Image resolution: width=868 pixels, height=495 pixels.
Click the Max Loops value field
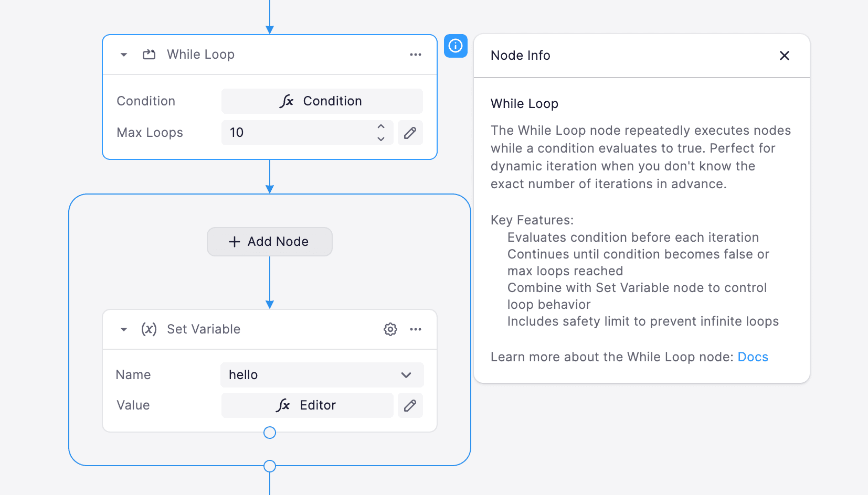point(294,133)
